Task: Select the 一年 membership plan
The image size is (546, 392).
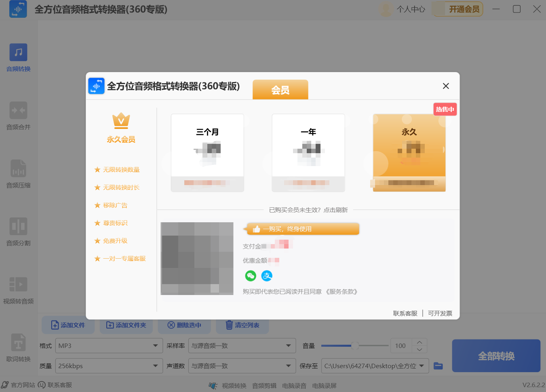Action: pos(308,153)
